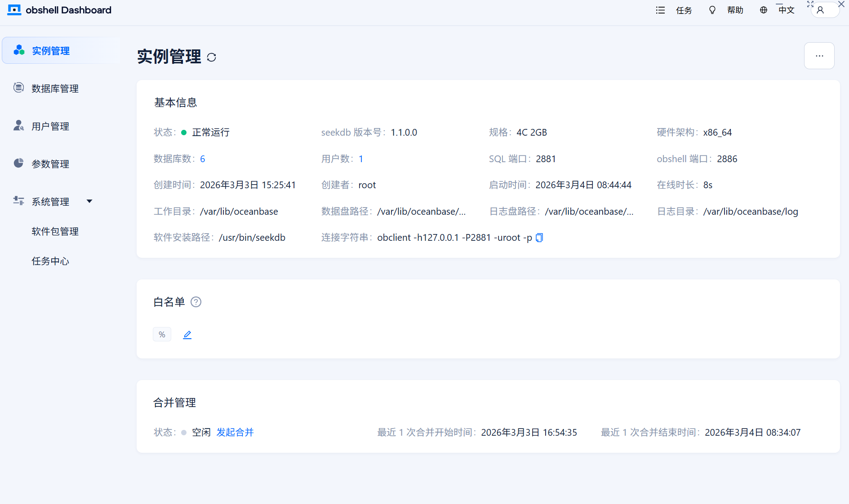Open the user account avatar icon

click(x=820, y=10)
